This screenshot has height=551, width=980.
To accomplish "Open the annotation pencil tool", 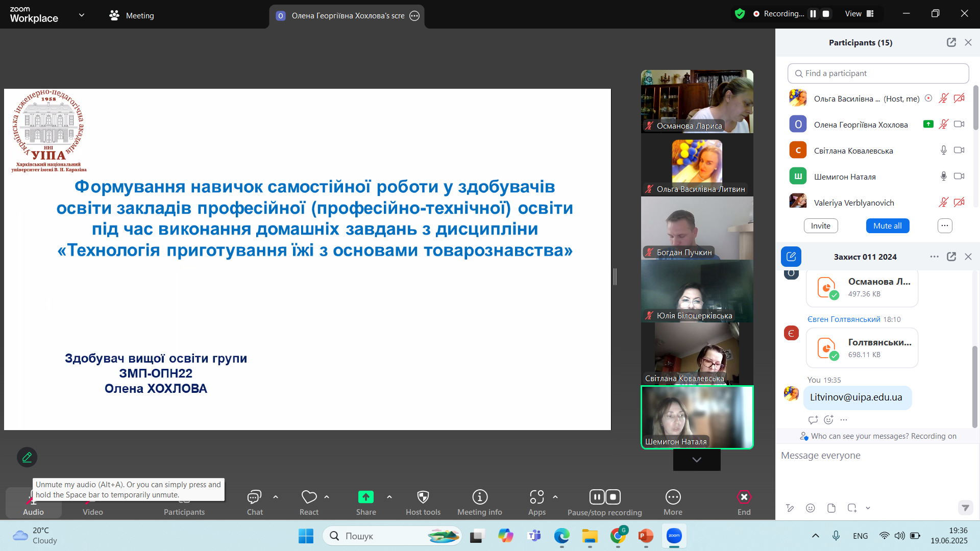I will (x=27, y=457).
